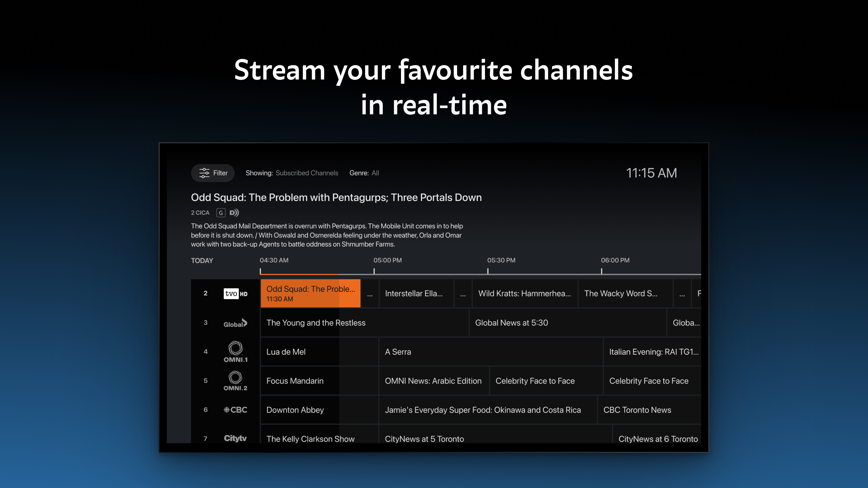Select the OMNI.2 channel logo
The height and width of the screenshot is (488, 868).
[236, 381]
